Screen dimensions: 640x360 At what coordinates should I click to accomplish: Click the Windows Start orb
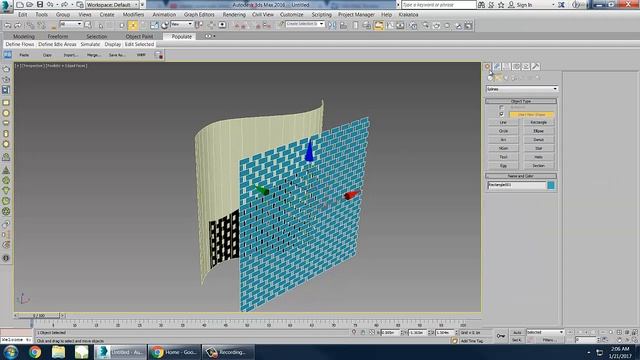coord(11,352)
